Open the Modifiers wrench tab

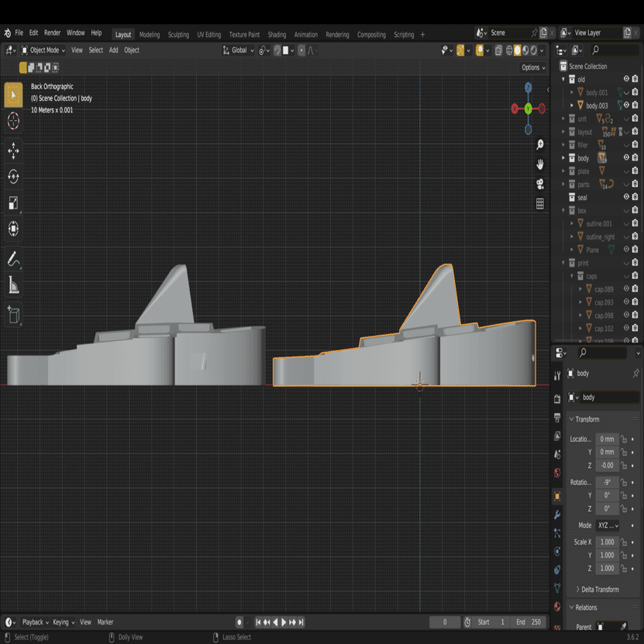[x=557, y=515]
